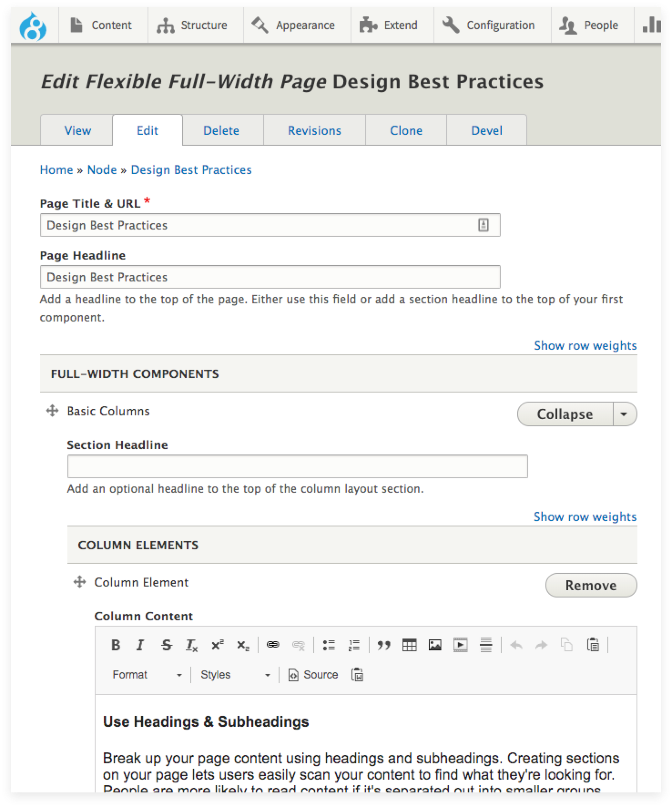Toggle bold formatting in Column Content editor
Viewport: 672px width, 807px height.
[116, 645]
